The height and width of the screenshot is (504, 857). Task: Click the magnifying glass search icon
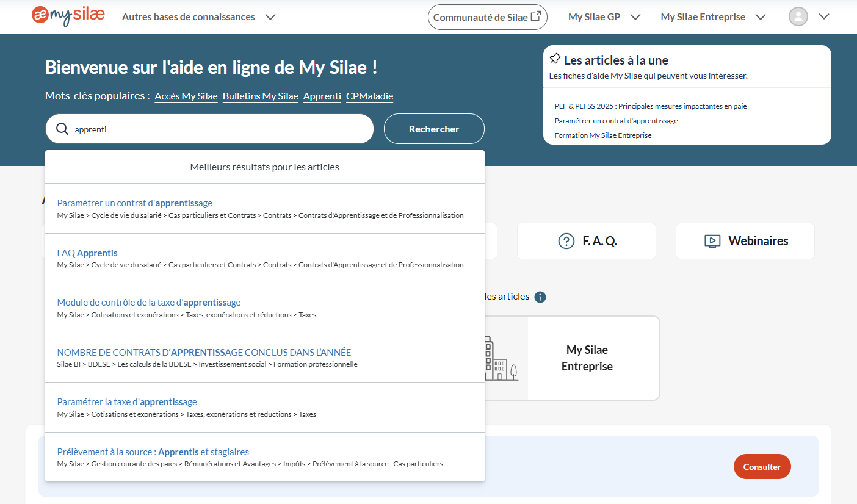[x=62, y=129]
